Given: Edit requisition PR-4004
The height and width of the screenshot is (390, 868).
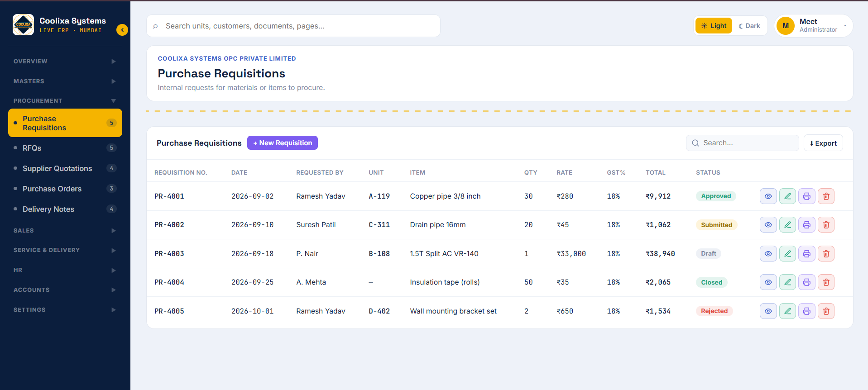Looking at the screenshot, I should 788,282.
